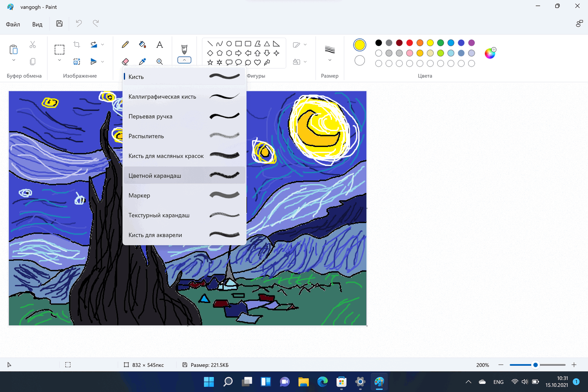The image size is (588, 392).
Task: Choose Распылитель airbrush
Action: pyautogui.click(x=184, y=136)
